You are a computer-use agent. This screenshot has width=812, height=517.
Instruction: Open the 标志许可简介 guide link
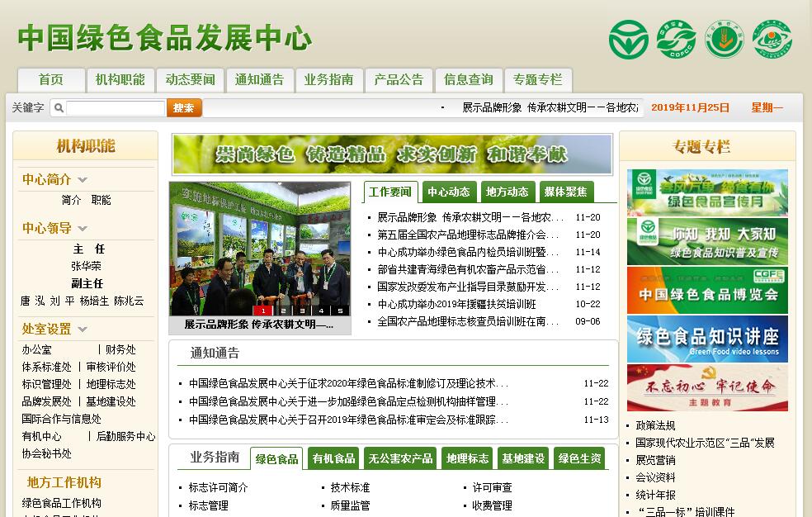[x=218, y=487]
